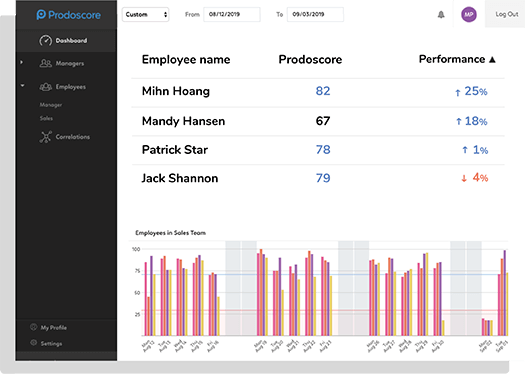Click the From date field
Image resolution: width=525 pixels, height=374 pixels.
point(232,14)
